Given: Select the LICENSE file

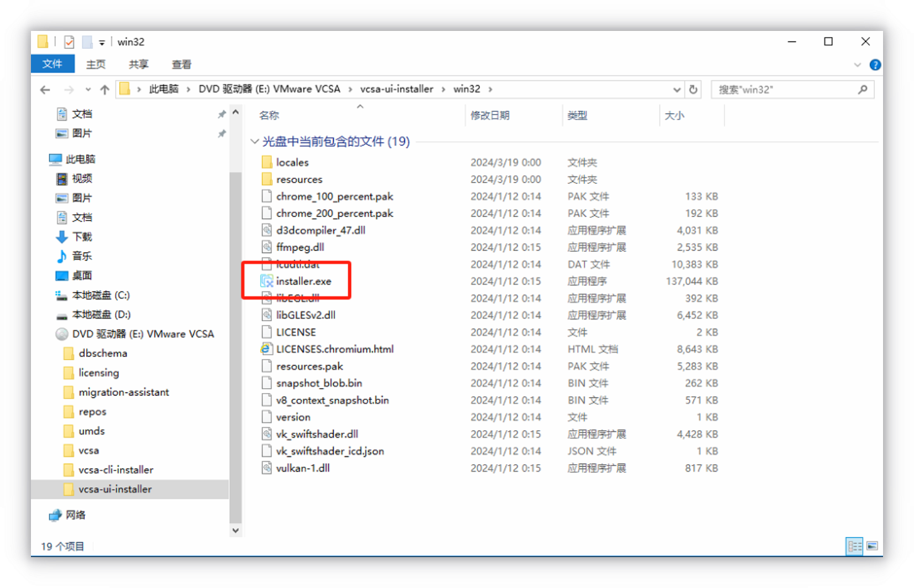Looking at the screenshot, I should tap(296, 332).
